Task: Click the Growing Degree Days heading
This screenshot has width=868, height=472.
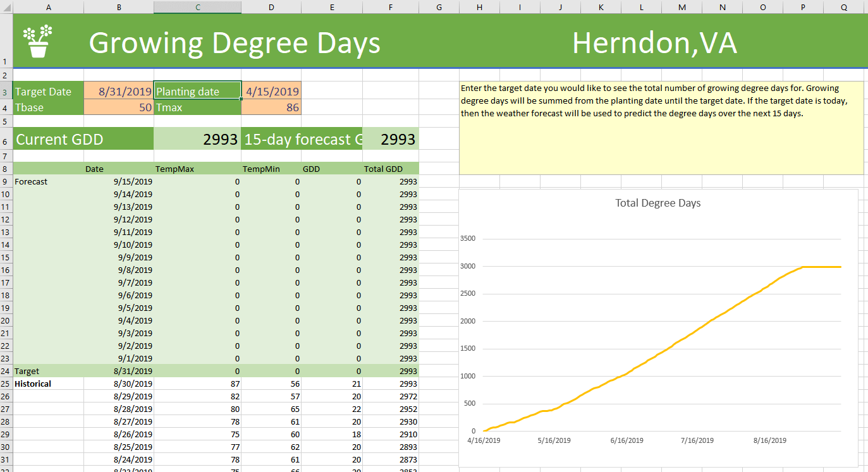Action: click(235, 43)
